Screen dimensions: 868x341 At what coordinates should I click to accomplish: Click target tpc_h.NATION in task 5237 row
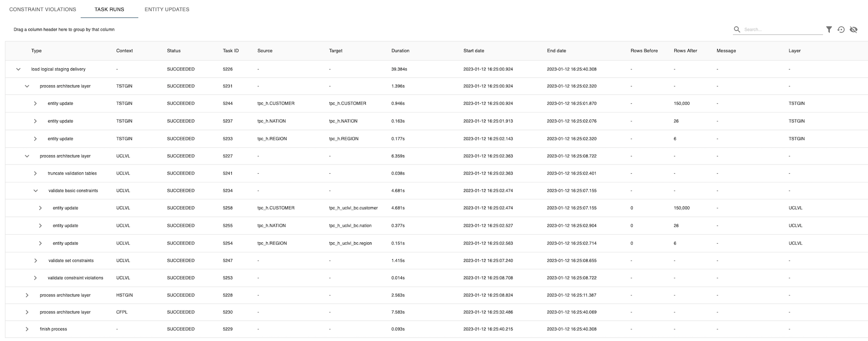(343, 121)
